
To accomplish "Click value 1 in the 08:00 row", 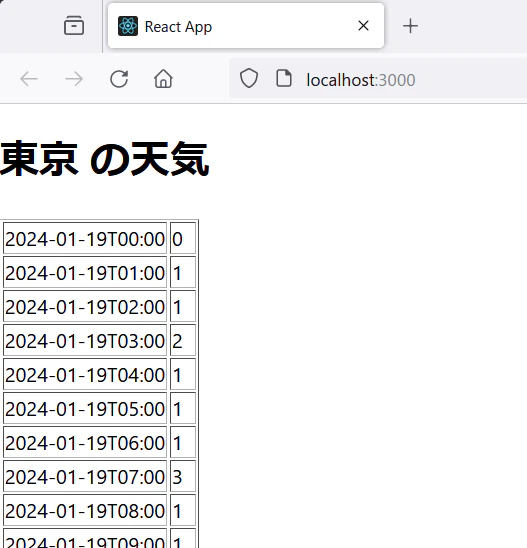I will pos(183,510).
